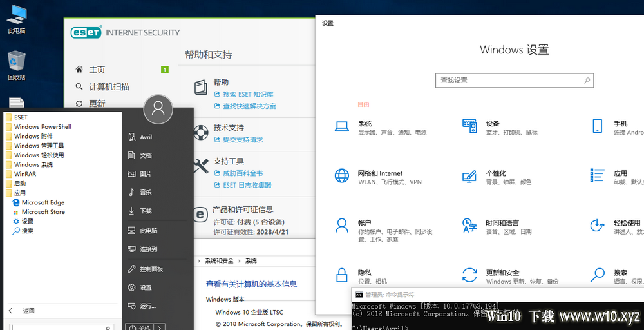Screen dimensions: 644x330
Task: Expand the shutdown options arrow
Action: (159, 327)
